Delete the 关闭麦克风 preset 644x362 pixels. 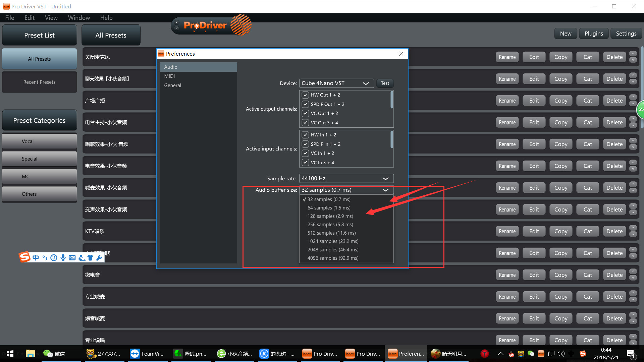[x=614, y=57]
